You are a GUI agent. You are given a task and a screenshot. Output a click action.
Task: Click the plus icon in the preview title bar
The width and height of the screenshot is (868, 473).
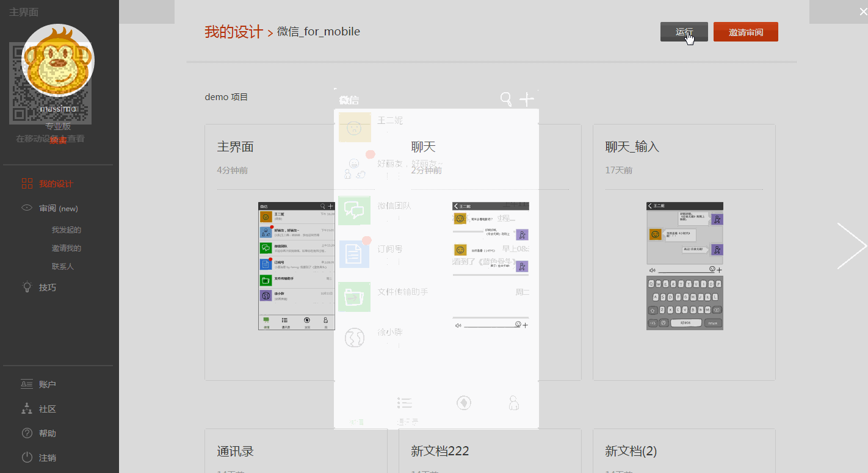click(x=526, y=98)
